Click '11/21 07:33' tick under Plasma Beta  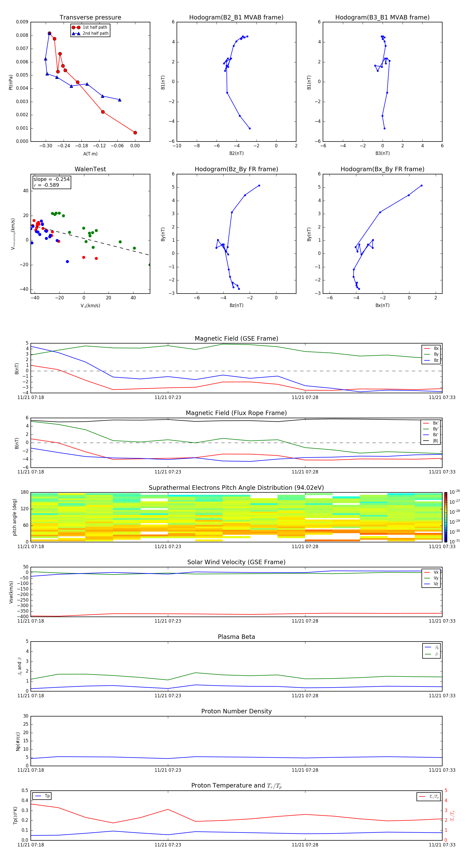[x=442, y=695]
